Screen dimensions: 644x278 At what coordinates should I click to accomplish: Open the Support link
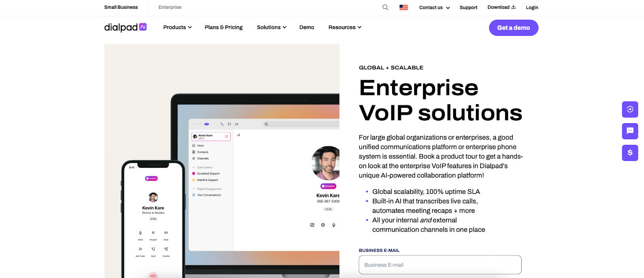(469, 8)
